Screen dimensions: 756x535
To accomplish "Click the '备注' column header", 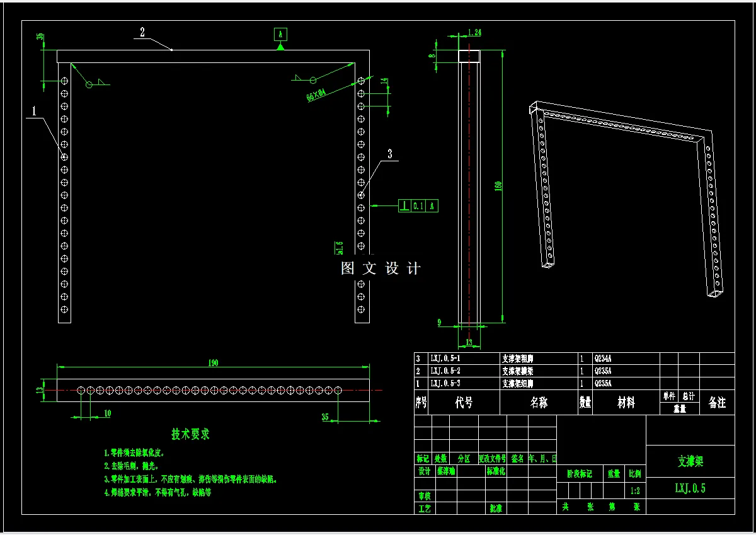I will click(717, 403).
